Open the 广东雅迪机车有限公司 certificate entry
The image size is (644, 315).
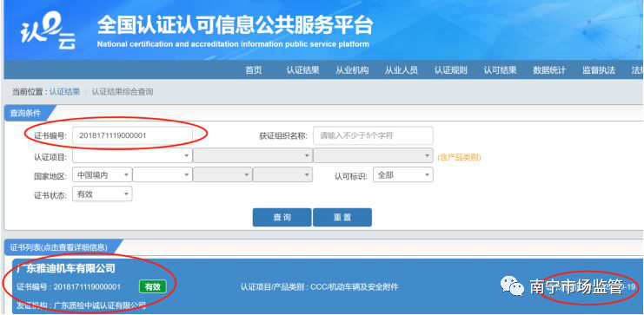click(x=66, y=269)
